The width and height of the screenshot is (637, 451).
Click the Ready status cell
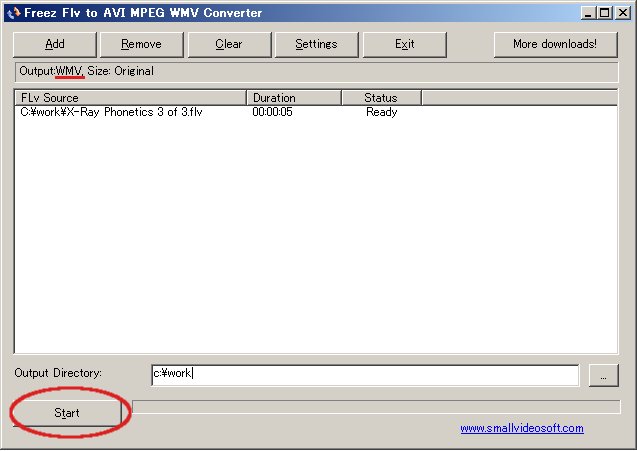point(381,112)
